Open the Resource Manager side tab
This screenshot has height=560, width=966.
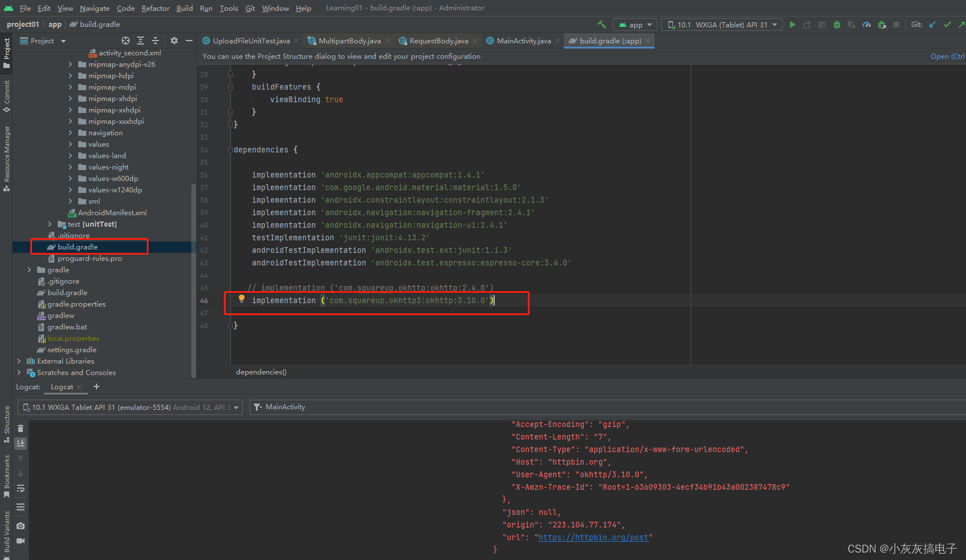(x=6, y=159)
